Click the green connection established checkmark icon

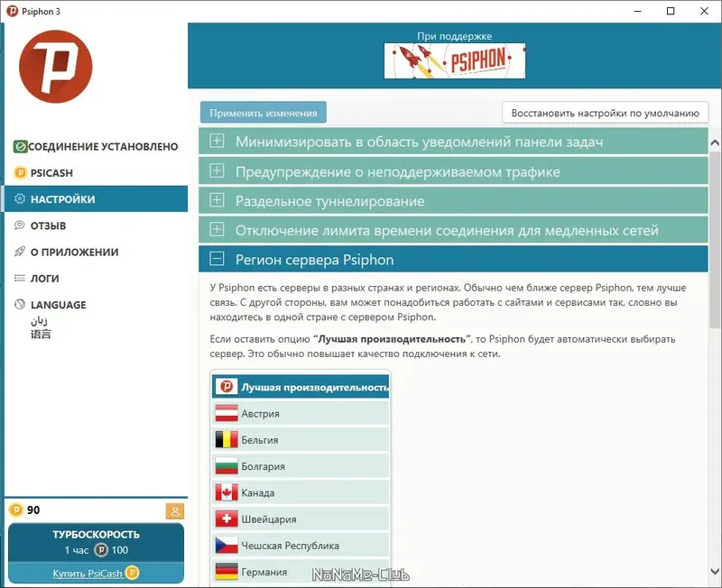(20, 147)
